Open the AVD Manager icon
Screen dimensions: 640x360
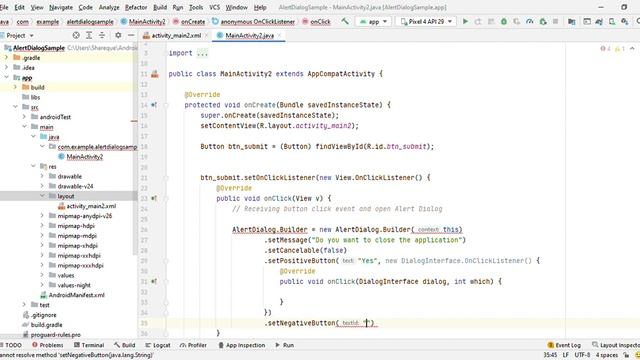click(612, 21)
